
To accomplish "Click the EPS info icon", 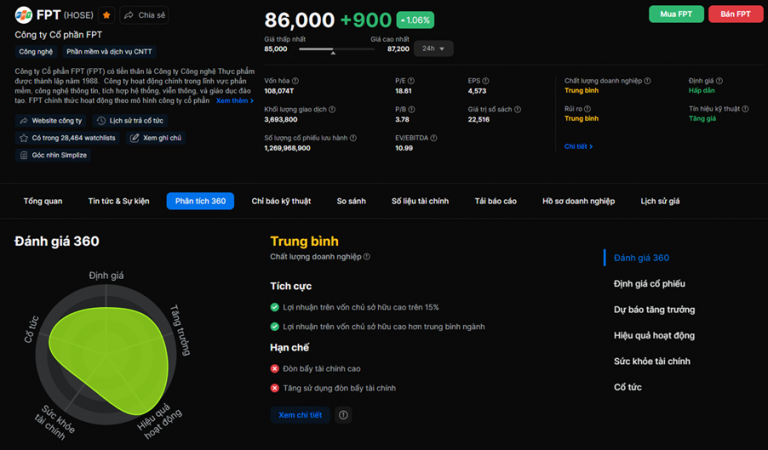I will click(x=487, y=80).
